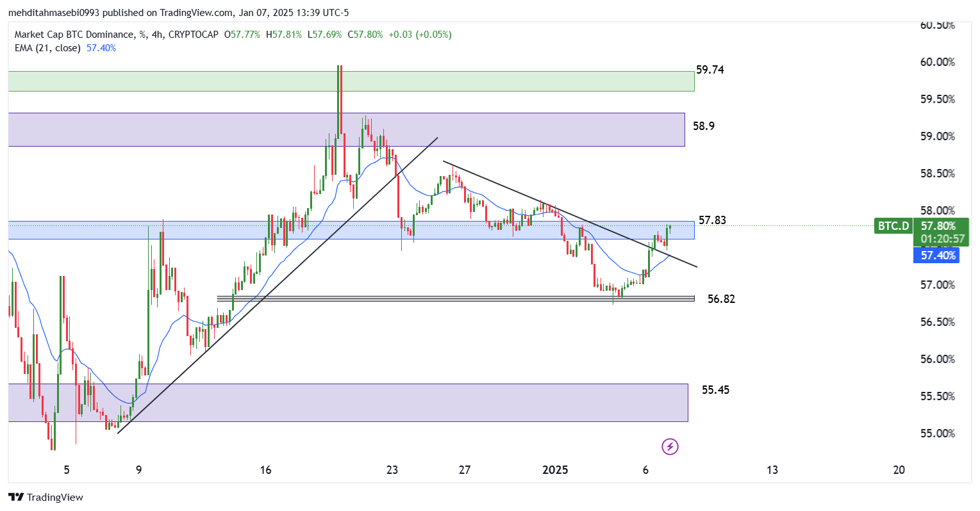980x511 pixels.
Task: Click the 13 date axis label
Action: click(772, 470)
